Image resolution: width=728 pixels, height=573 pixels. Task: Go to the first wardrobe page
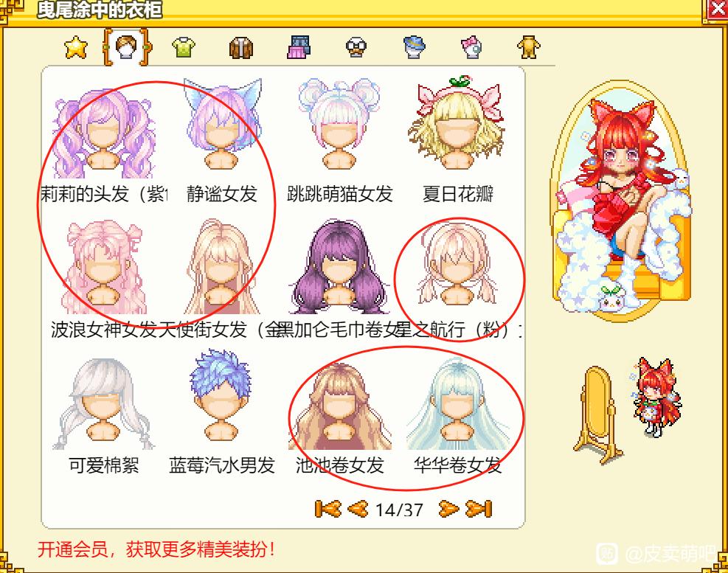coord(327,509)
